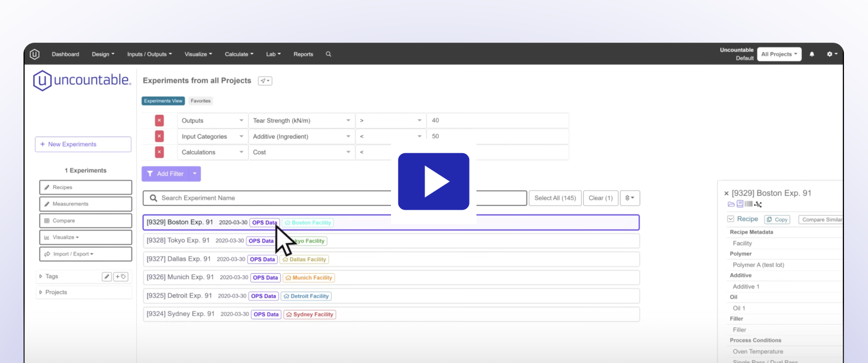Switch to the Favorites tab

pyautogui.click(x=201, y=101)
